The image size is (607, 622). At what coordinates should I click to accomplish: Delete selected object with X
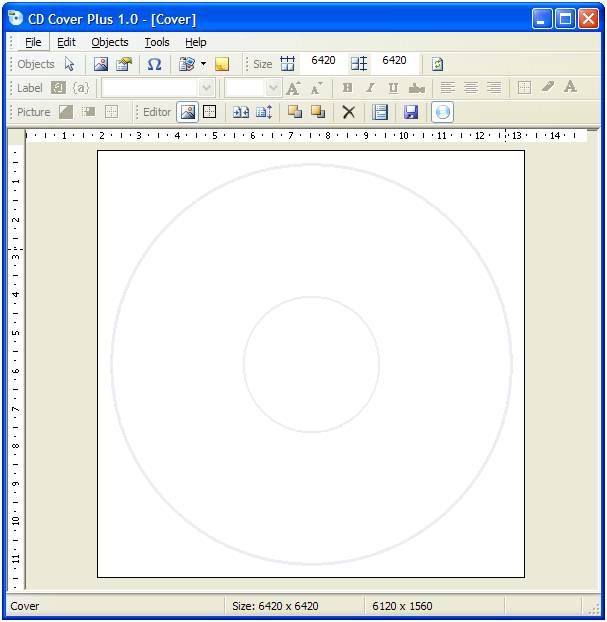click(x=349, y=112)
